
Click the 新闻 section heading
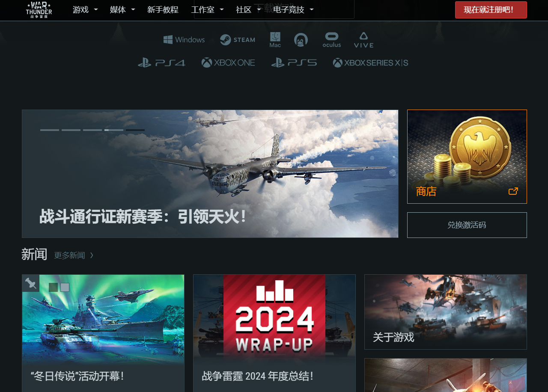point(34,254)
